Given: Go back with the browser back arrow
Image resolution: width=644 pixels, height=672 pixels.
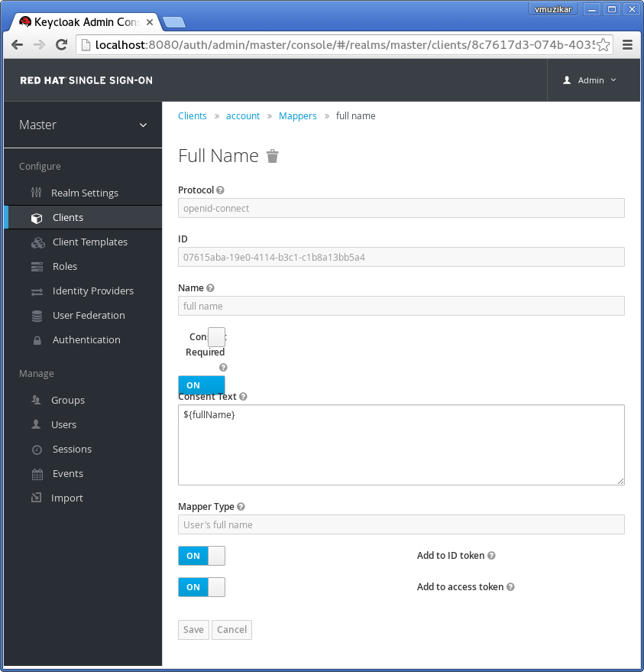Looking at the screenshot, I should pos(17,44).
